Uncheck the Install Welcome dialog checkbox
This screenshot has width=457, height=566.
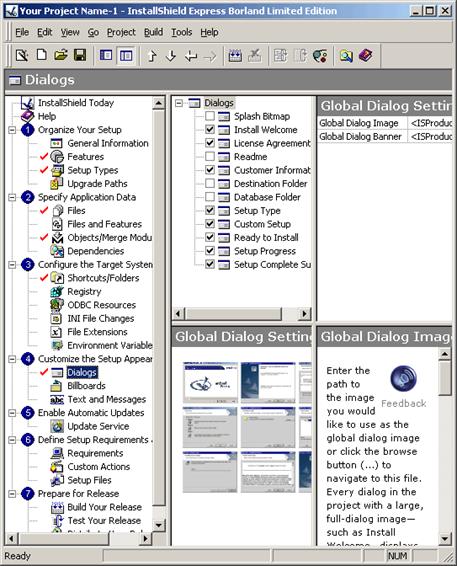tap(210, 129)
